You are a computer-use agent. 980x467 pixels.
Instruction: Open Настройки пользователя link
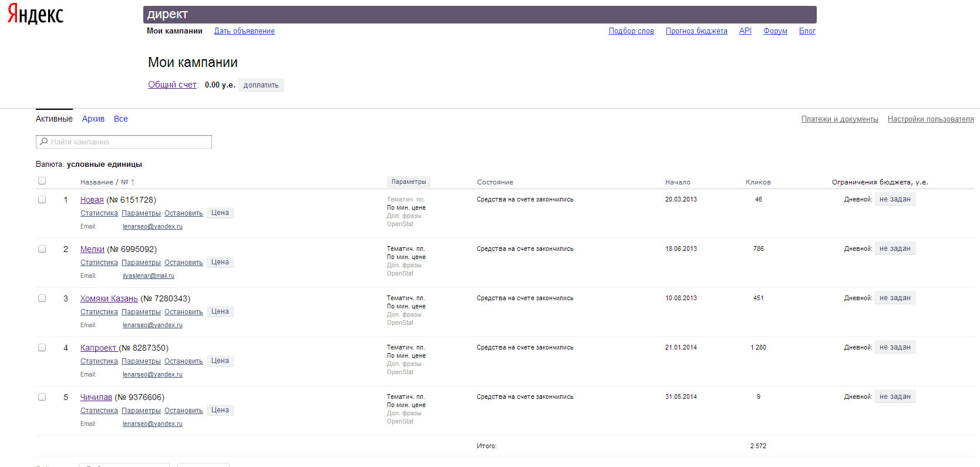click(x=931, y=119)
